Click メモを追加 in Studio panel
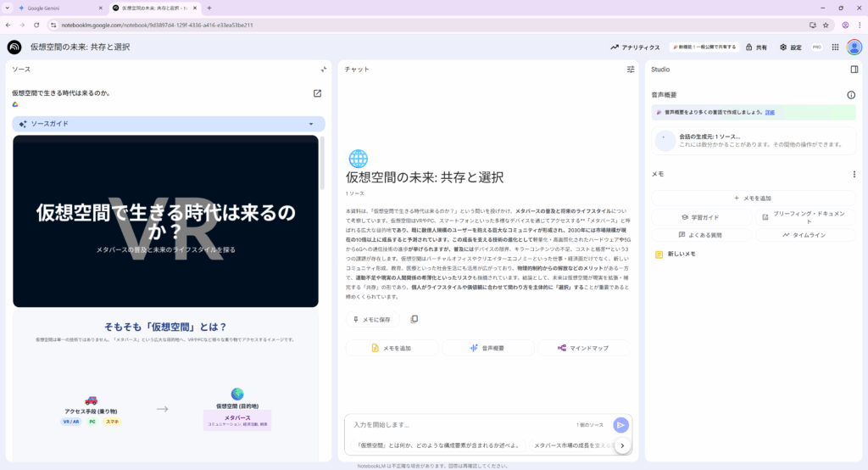The image size is (868, 470). tap(753, 198)
